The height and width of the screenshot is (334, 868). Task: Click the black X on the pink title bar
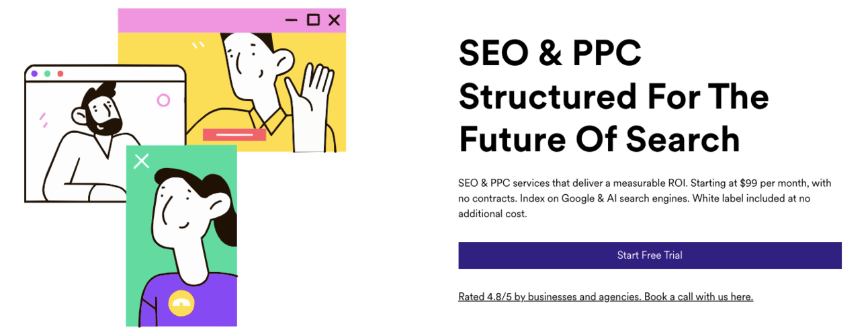pyautogui.click(x=334, y=20)
